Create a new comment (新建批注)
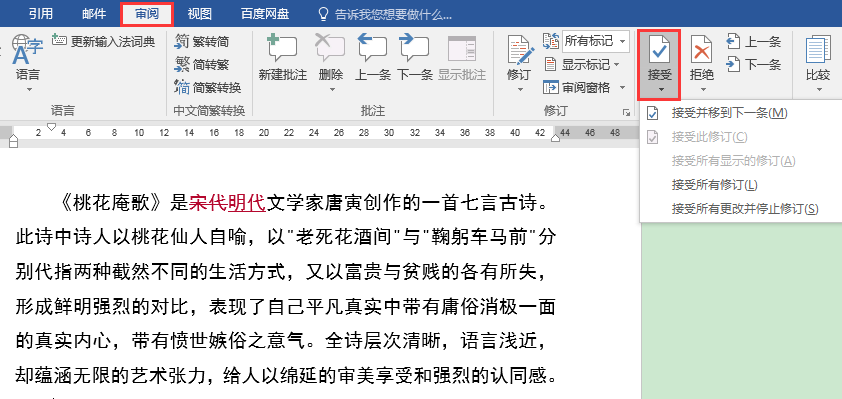Viewport: 842px width, 399px height. click(x=282, y=57)
